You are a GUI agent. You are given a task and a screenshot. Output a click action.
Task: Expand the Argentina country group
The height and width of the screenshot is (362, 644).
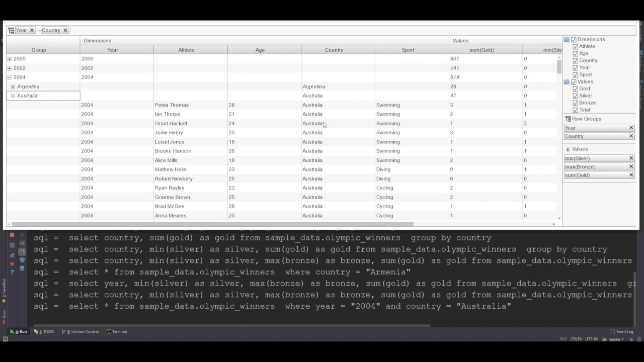[x=13, y=86]
